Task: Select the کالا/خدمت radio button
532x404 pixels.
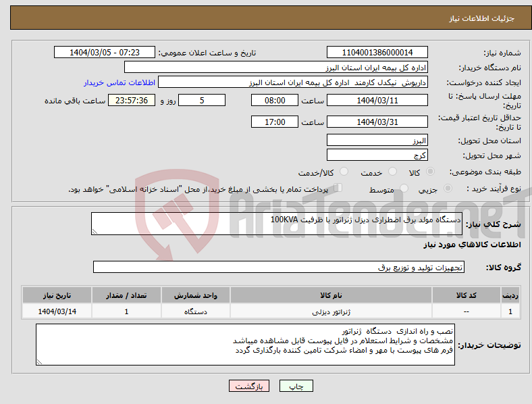Action: pos(344,172)
